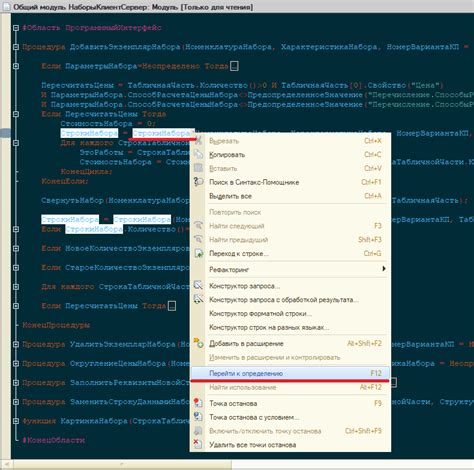Collapse the #Область ПрограммныйИнтерфейс region

click(x=16, y=28)
